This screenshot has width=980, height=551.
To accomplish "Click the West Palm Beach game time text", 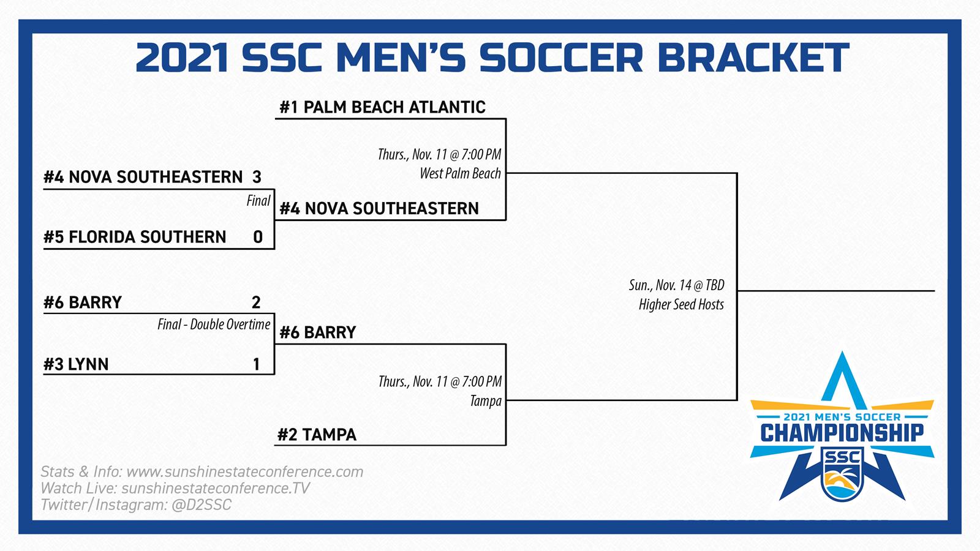I will 439,154.
